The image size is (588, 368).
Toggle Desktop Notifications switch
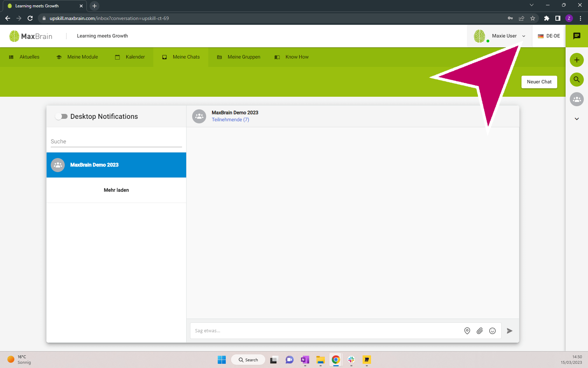coord(61,116)
